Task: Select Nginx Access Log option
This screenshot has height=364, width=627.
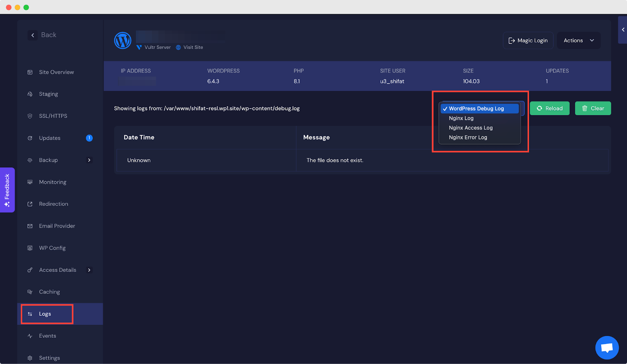Action: pyautogui.click(x=470, y=128)
